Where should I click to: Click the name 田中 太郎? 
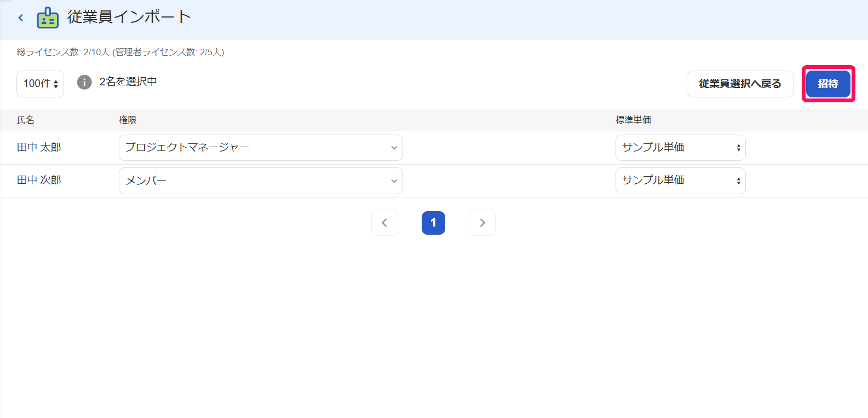[x=39, y=147]
